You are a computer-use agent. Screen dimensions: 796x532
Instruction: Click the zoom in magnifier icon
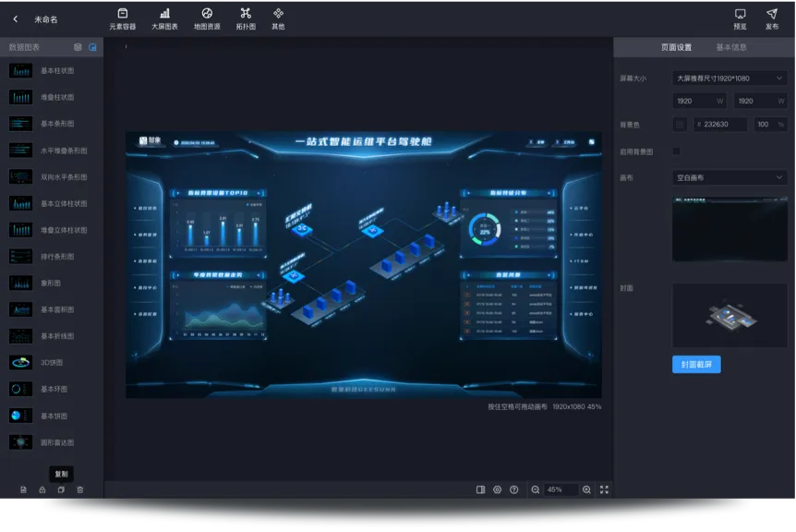point(586,490)
